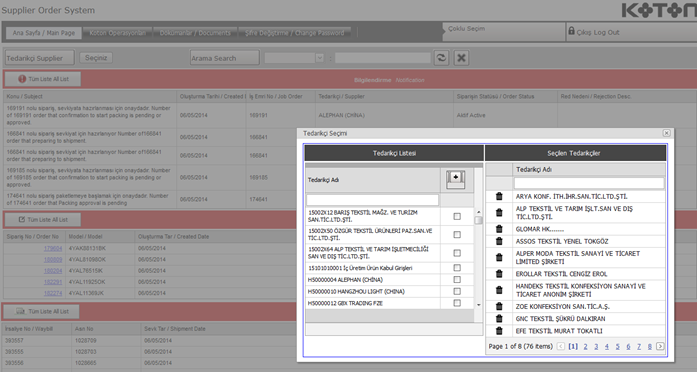Go to page 3 of selected suppliers
This screenshot has height=372, width=697.
(596, 346)
